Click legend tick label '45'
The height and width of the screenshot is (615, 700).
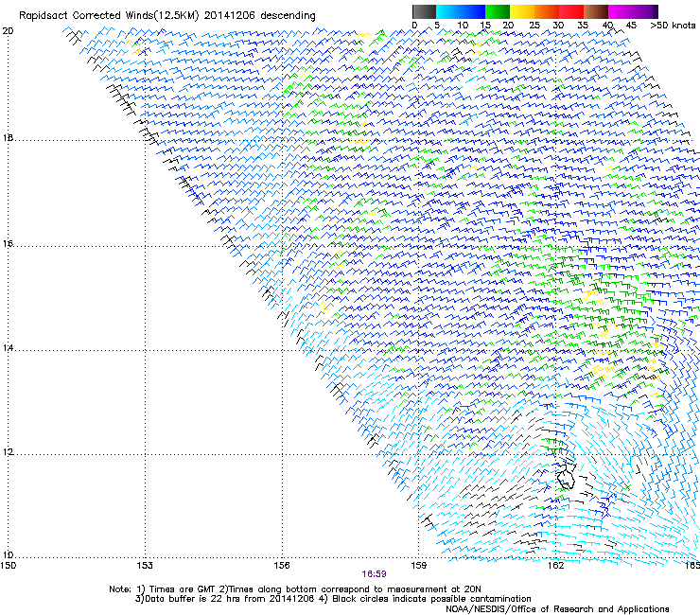pos(631,26)
